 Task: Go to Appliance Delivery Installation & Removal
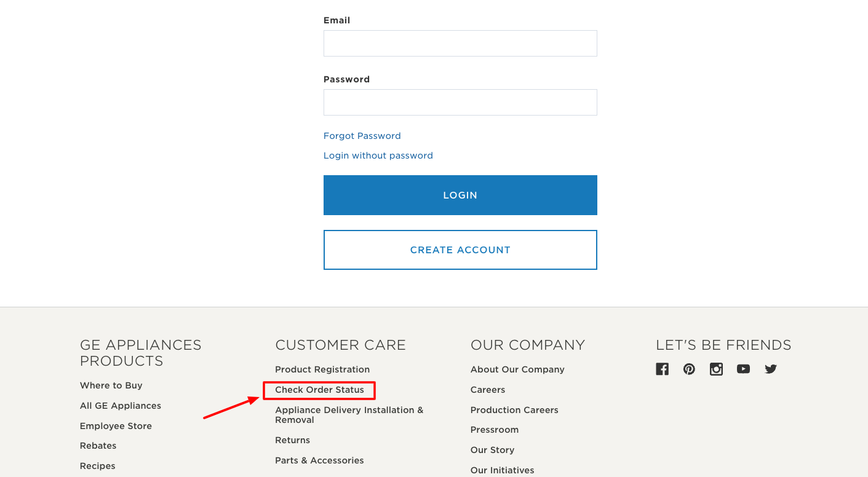click(x=349, y=414)
